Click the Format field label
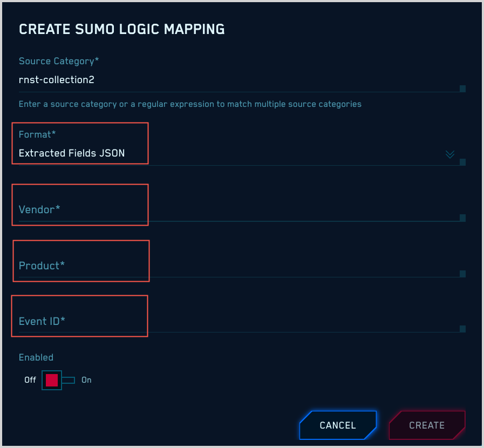This screenshot has width=484, height=448. (x=37, y=134)
